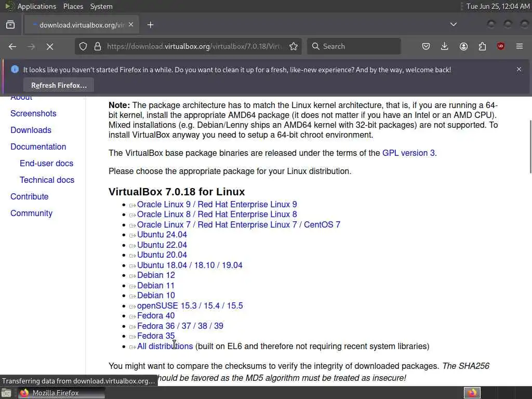Download the Debian 12 package
Screen dimensions: 532x399
pos(156,275)
